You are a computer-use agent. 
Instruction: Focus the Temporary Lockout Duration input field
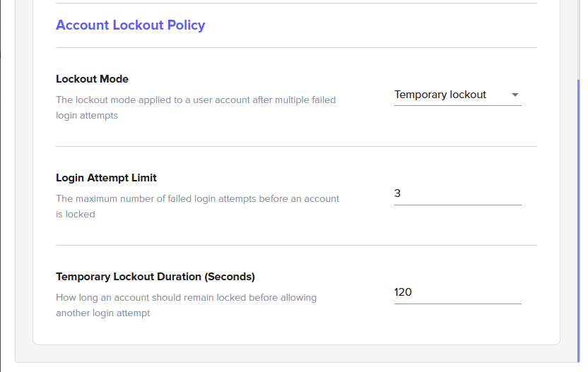(457, 292)
